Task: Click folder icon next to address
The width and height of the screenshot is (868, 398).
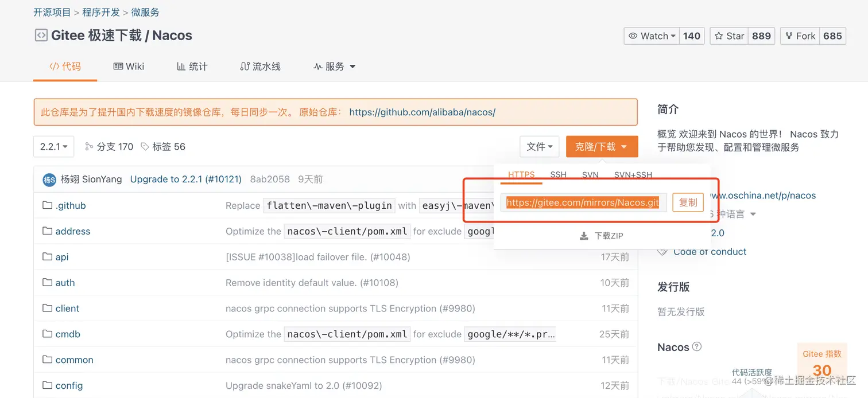Action: [x=47, y=231]
